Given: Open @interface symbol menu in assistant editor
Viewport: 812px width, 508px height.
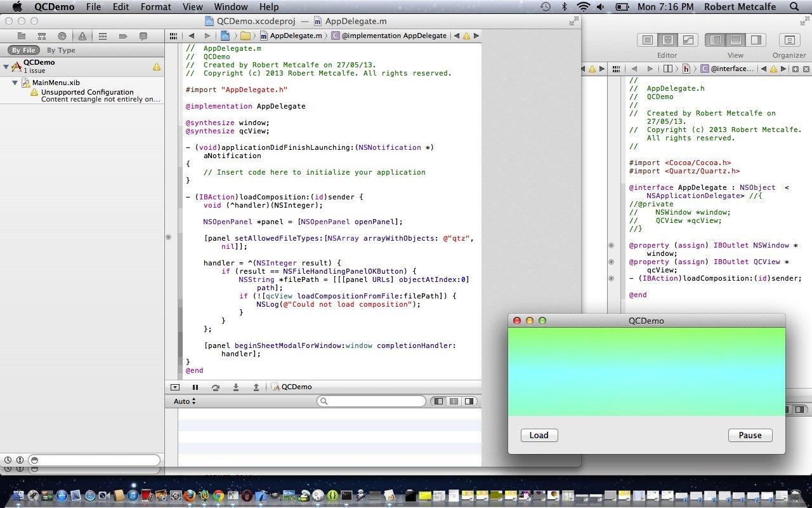Looking at the screenshot, I should (727, 69).
